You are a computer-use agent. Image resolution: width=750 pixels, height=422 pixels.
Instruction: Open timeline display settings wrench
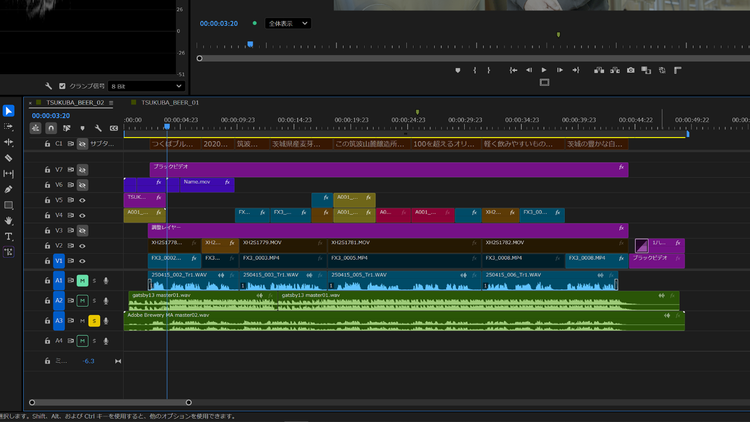point(98,128)
